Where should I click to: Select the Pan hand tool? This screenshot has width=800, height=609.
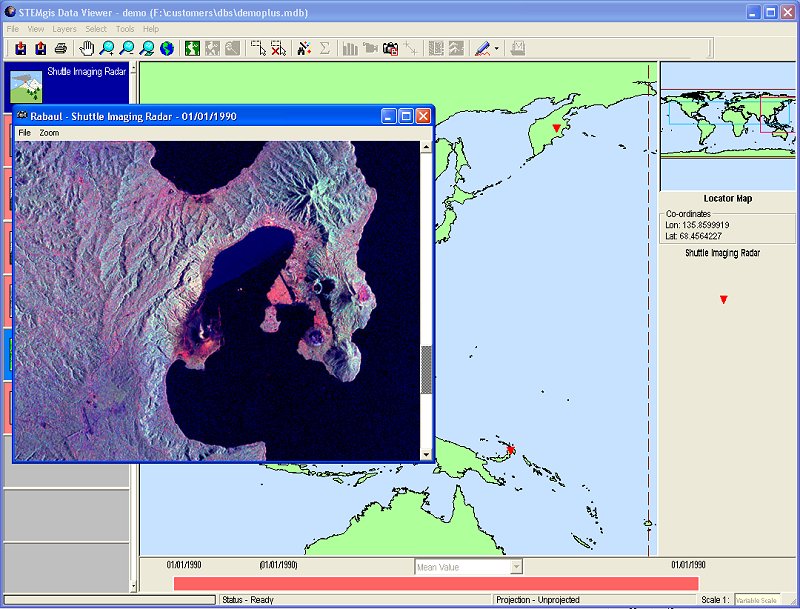[x=87, y=48]
